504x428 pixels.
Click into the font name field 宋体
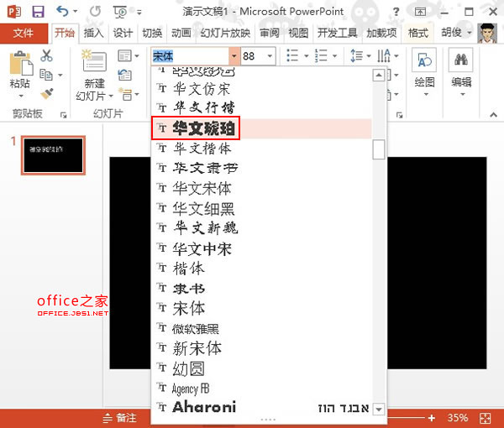pyautogui.click(x=190, y=56)
